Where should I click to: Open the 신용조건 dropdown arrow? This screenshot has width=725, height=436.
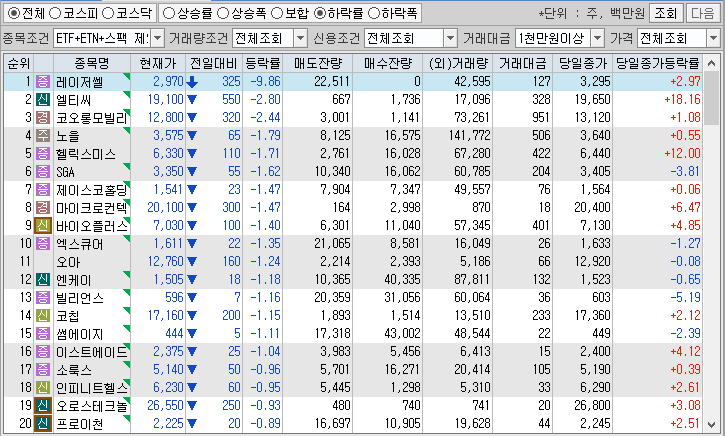point(450,38)
